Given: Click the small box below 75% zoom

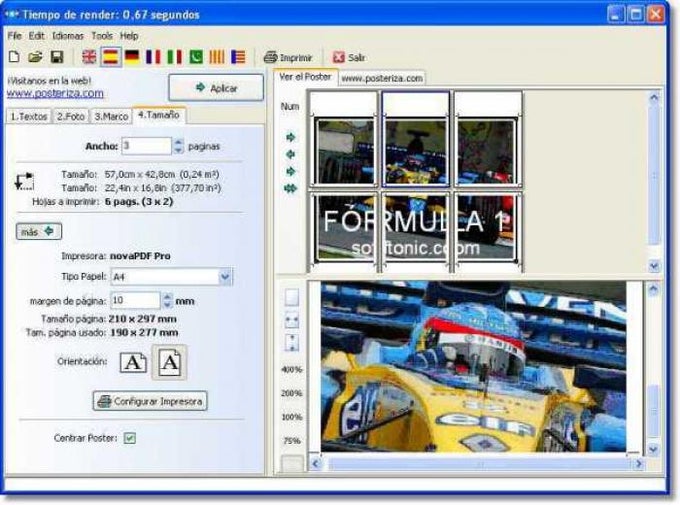Looking at the screenshot, I should 292,463.
